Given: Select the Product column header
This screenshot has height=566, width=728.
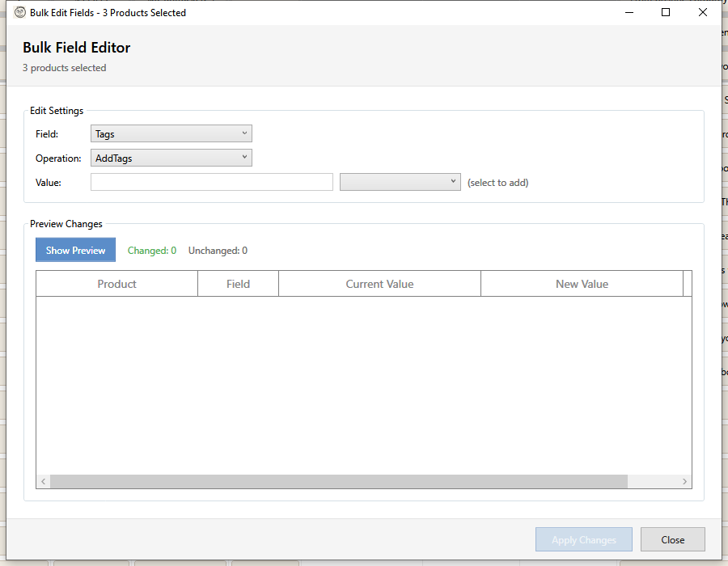Looking at the screenshot, I should point(116,283).
